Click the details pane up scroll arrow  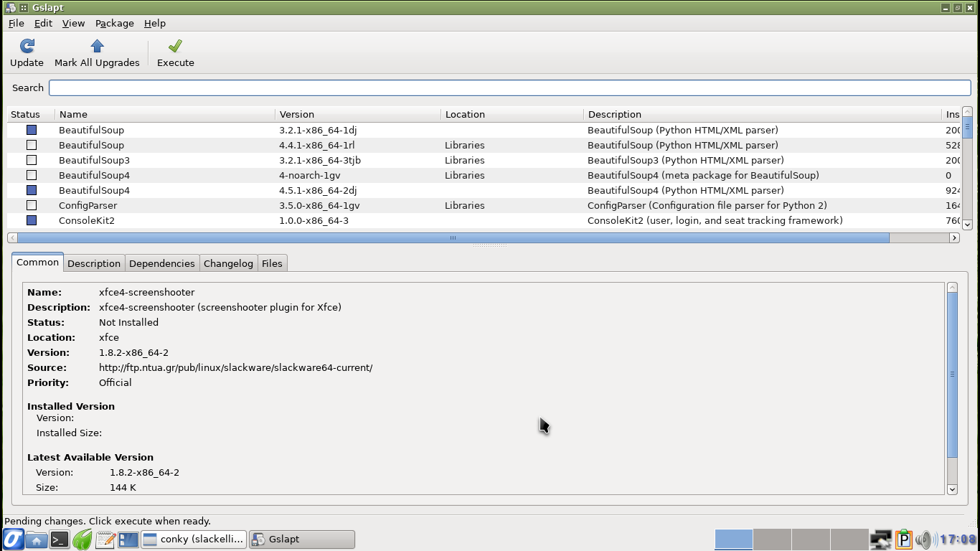pyautogui.click(x=952, y=287)
